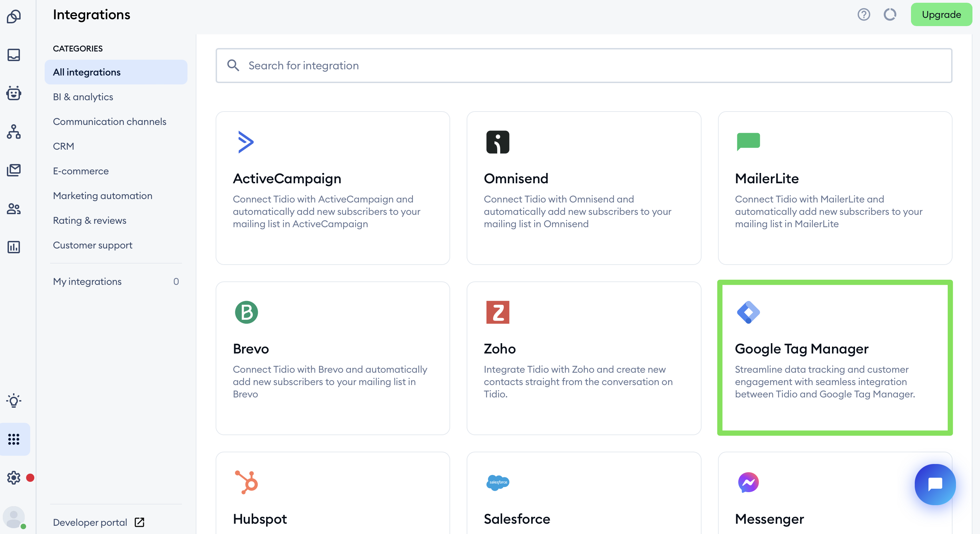980x534 pixels.
Task: Click the Zoho description text
Action: [578, 382]
